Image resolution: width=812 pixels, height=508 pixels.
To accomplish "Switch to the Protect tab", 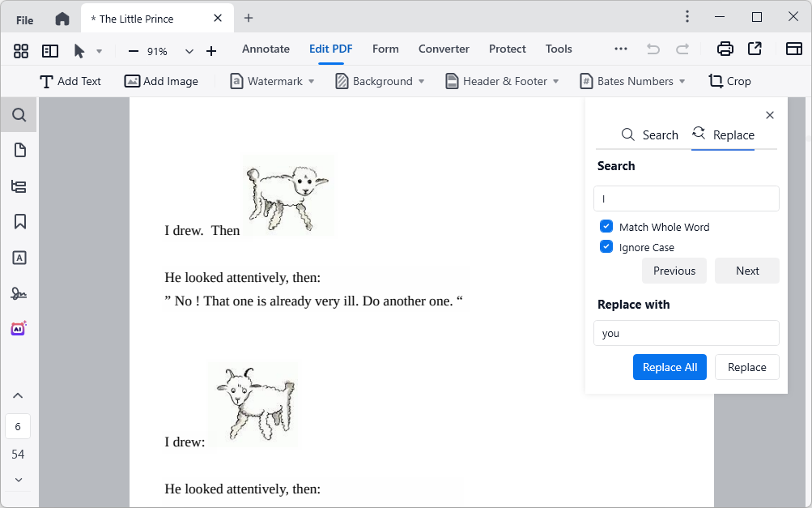I will coord(508,49).
